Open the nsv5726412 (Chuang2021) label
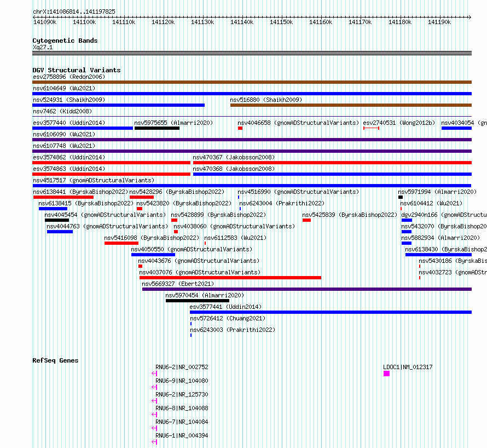This screenshot has width=487, height=448. [x=228, y=318]
